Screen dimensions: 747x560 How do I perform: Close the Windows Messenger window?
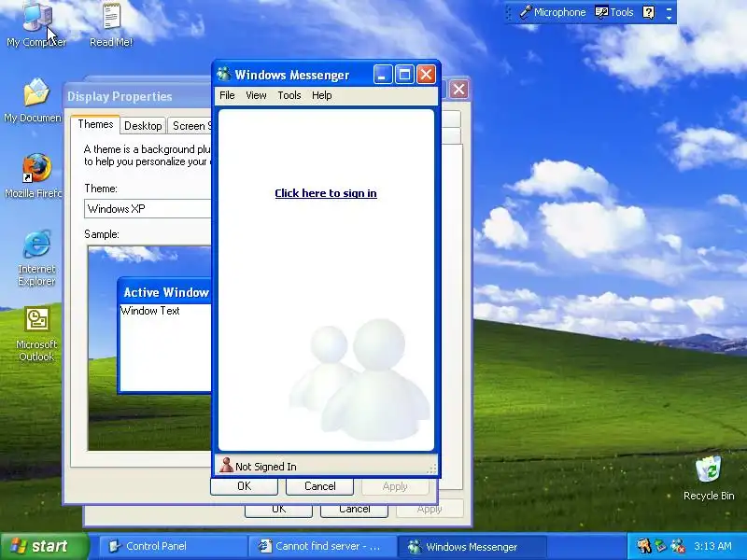(426, 75)
